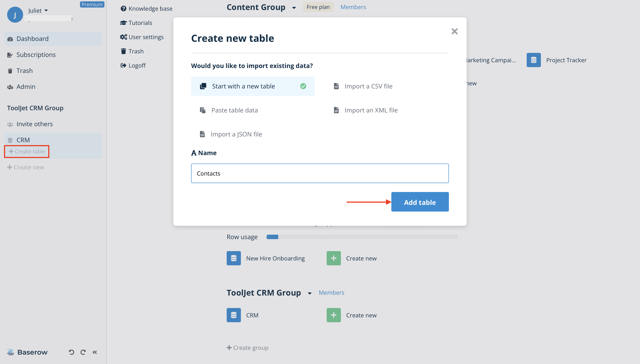640x364 pixels.
Task: Click the Logoff icon
Action: 123,65
